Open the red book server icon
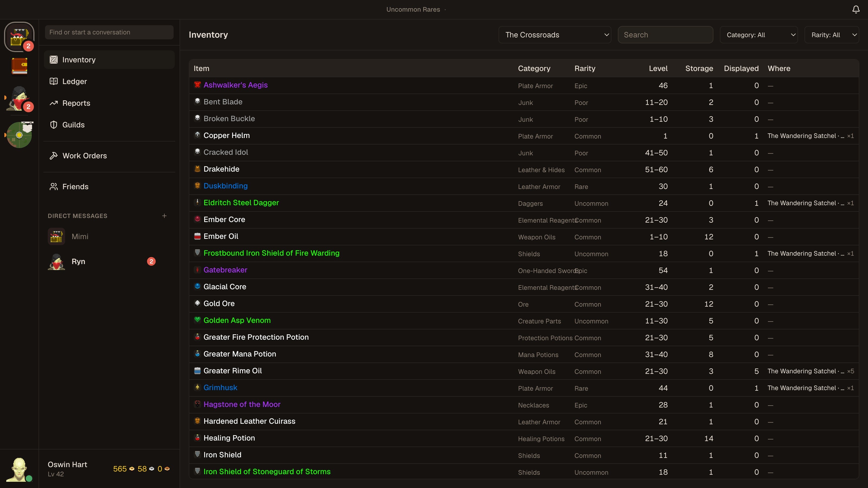 coord(19,66)
